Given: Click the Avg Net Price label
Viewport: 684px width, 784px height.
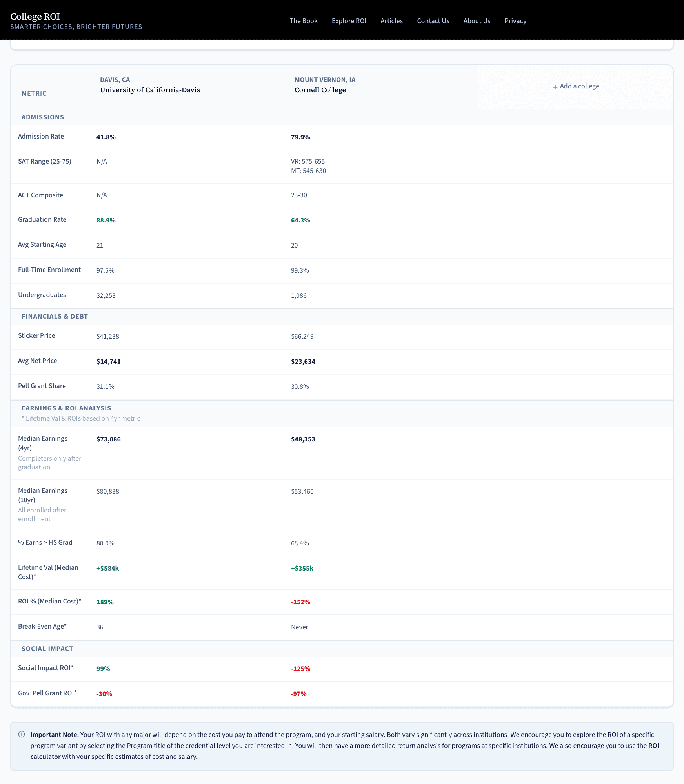Looking at the screenshot, I should (38, 361).
